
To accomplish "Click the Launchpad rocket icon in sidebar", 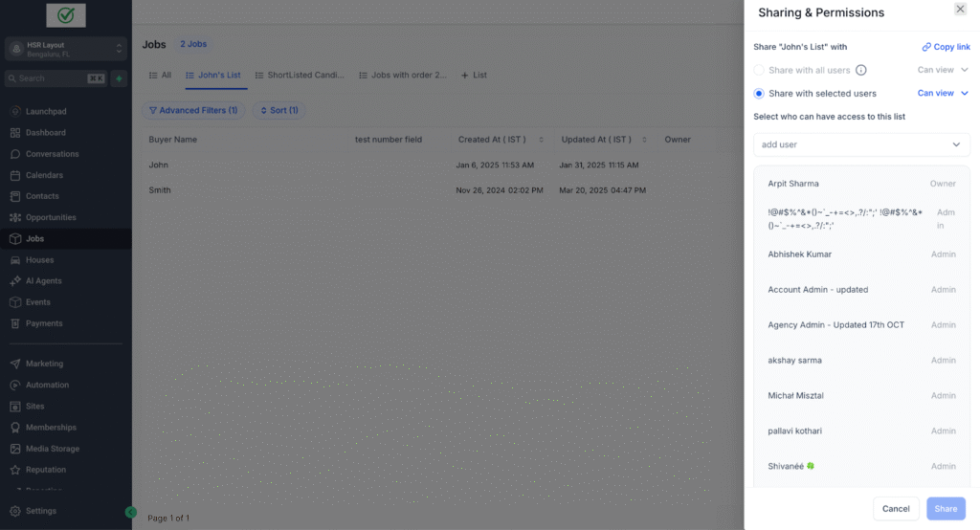I will click(15, 112).
